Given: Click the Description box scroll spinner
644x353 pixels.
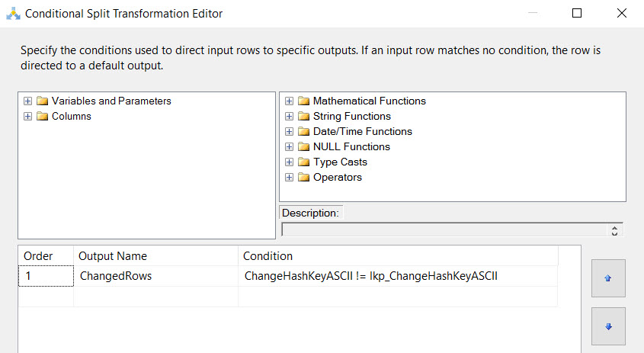Looking at the screenshot, I should 614,230.
